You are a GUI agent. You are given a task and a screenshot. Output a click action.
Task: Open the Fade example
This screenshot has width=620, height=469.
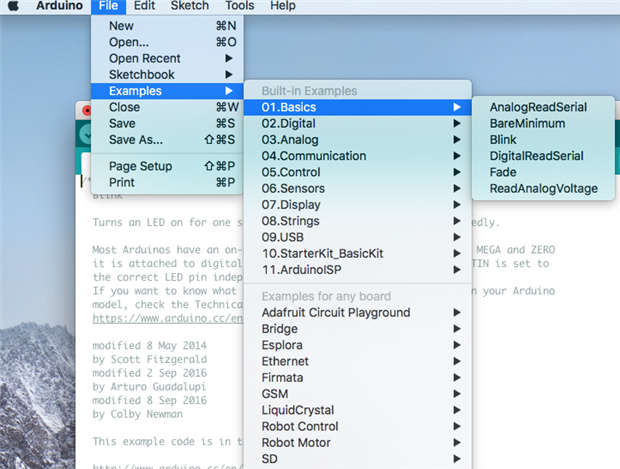click(543, 172)
